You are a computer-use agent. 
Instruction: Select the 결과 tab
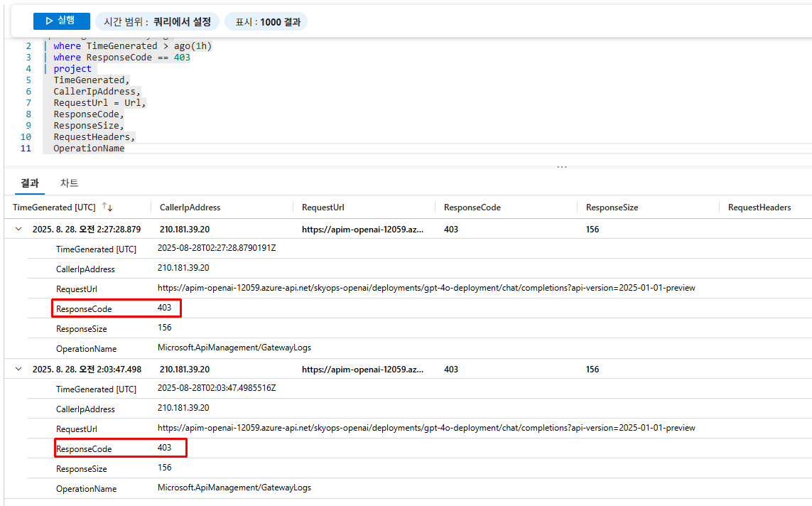[28, 183]
